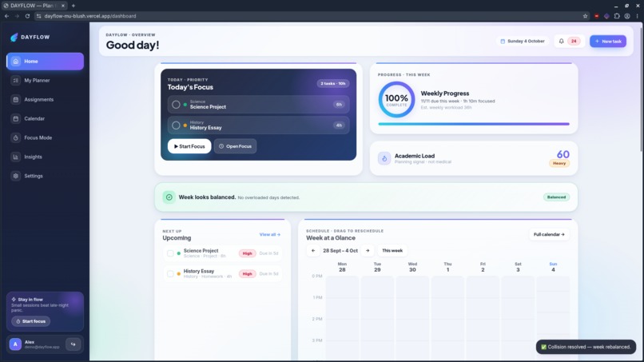Click the Academic Load score 60
644x362 pixels.
563,154
